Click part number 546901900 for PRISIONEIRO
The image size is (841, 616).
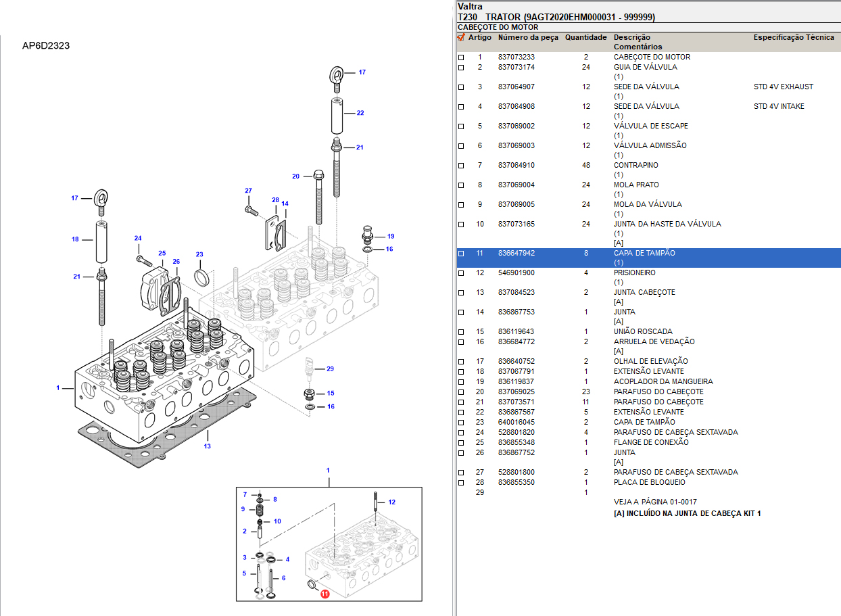click(516, 273)
